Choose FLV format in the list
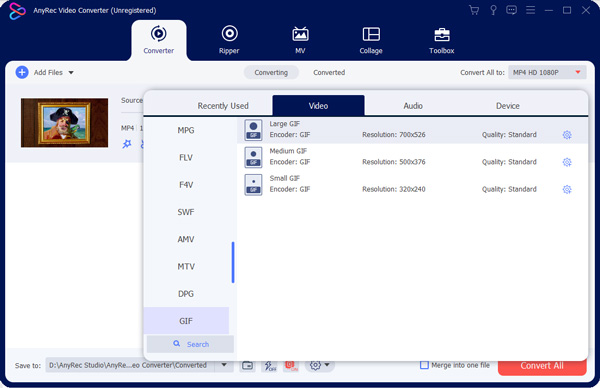 click(x=186, y=158)
